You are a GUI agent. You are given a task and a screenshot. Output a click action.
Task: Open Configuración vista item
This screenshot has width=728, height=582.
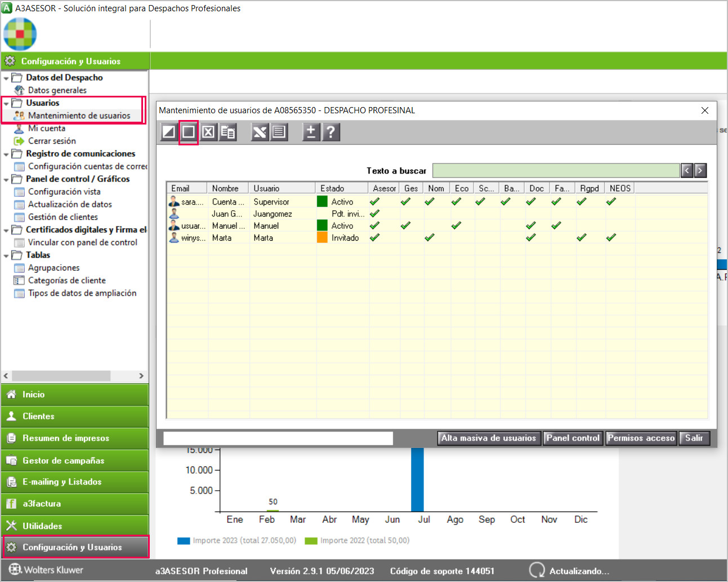coord(64,192)
